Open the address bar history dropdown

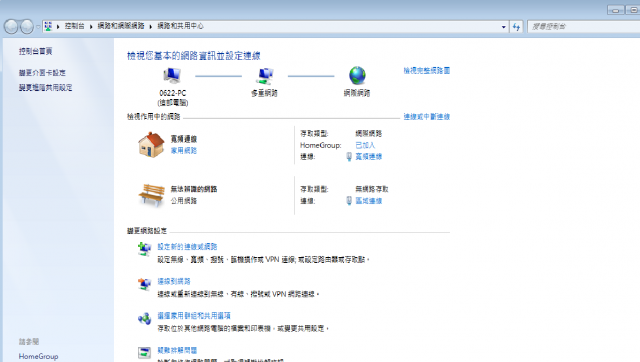point(504,27)
